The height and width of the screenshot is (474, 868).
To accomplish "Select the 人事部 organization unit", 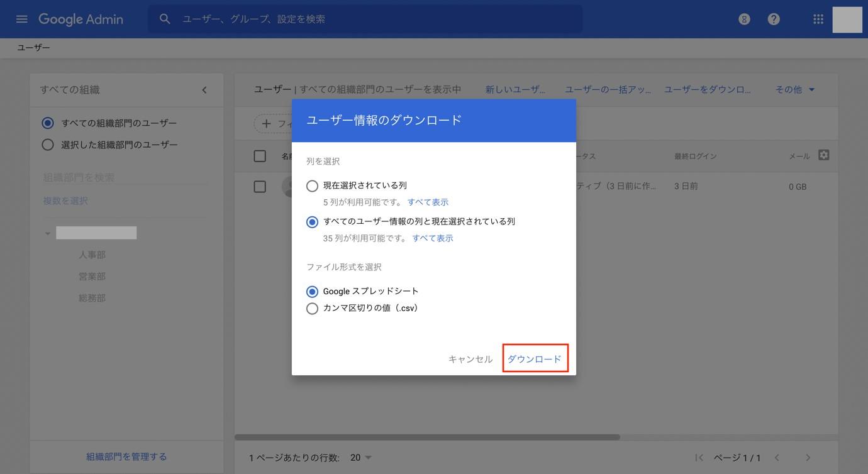I will pos(92,255).
